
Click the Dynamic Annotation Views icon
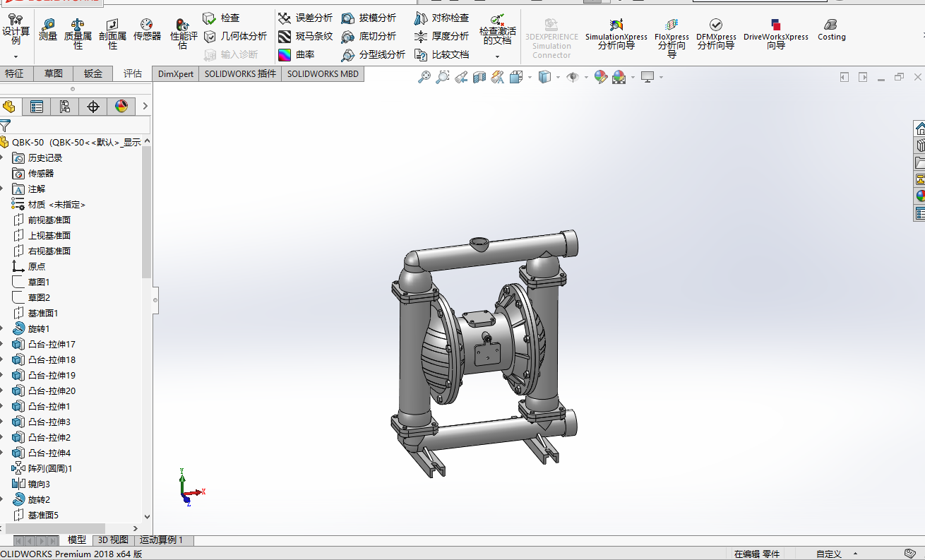click(498, 77)
